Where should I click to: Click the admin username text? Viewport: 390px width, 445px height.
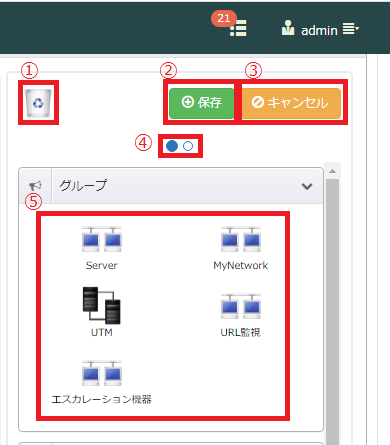pos(319,30)
